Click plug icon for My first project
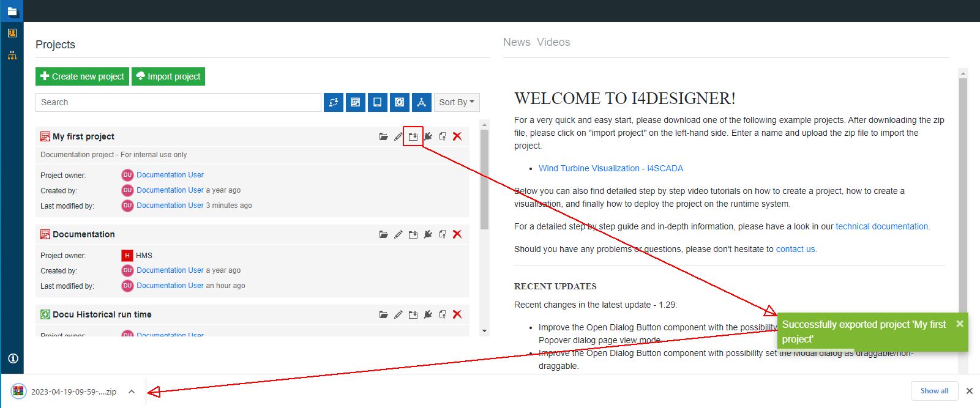980x408 pixels. 428,136
